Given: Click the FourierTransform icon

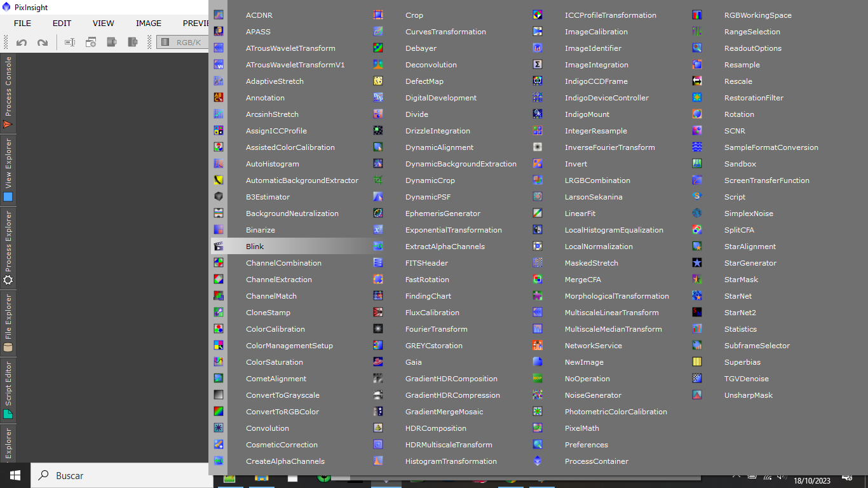Looking at the screenshot, I should coord(378,329).
